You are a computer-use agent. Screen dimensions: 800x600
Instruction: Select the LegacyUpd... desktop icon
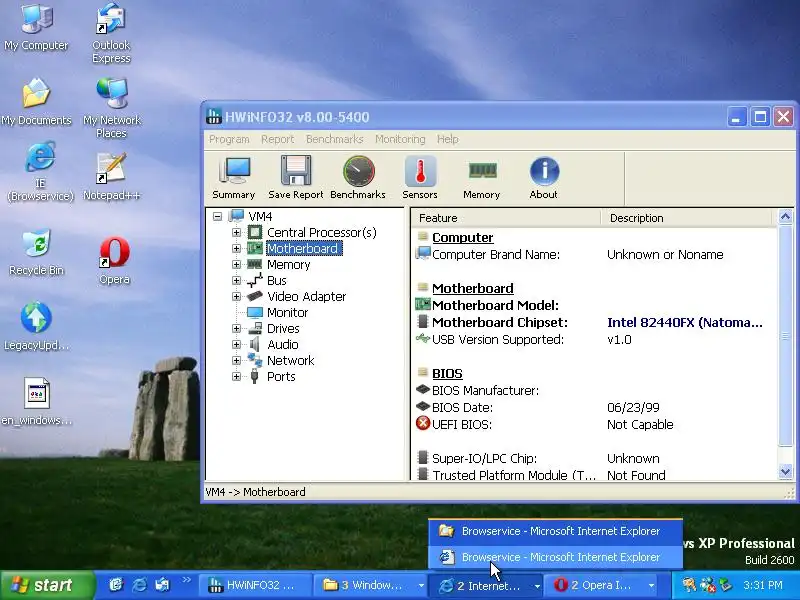coord(36,327)
